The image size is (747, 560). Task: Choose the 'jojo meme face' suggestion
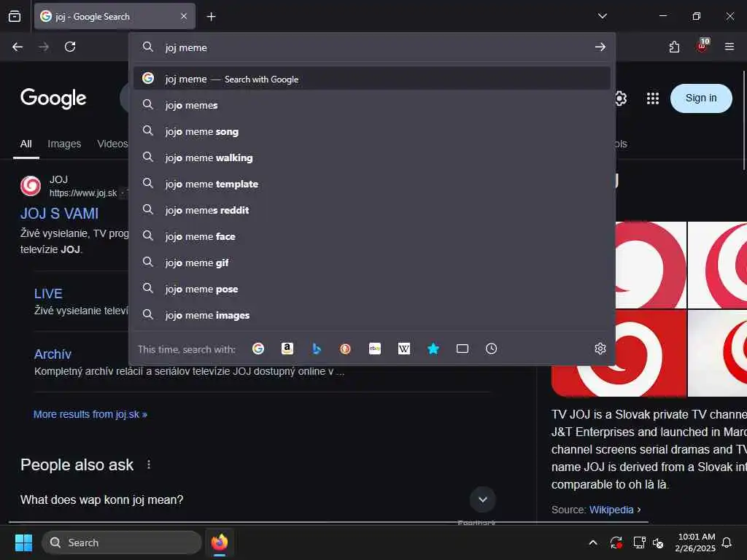371,236
